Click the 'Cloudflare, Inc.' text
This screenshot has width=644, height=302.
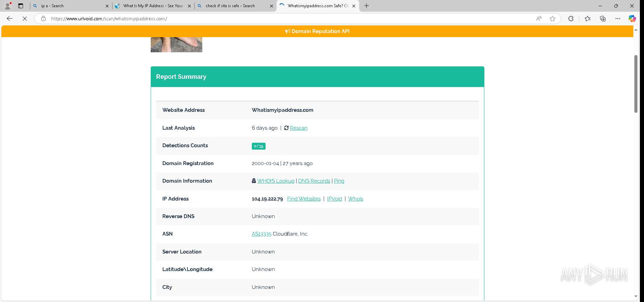[x=290, y=234]
